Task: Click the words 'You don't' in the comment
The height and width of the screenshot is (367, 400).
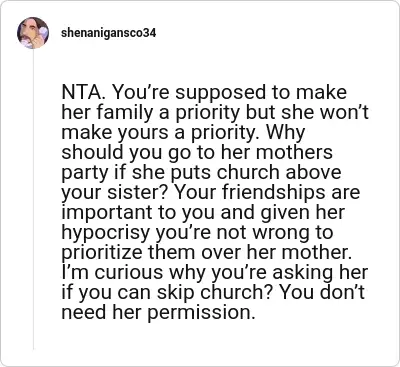Action: pyautogui.click(x=322, y=292)
